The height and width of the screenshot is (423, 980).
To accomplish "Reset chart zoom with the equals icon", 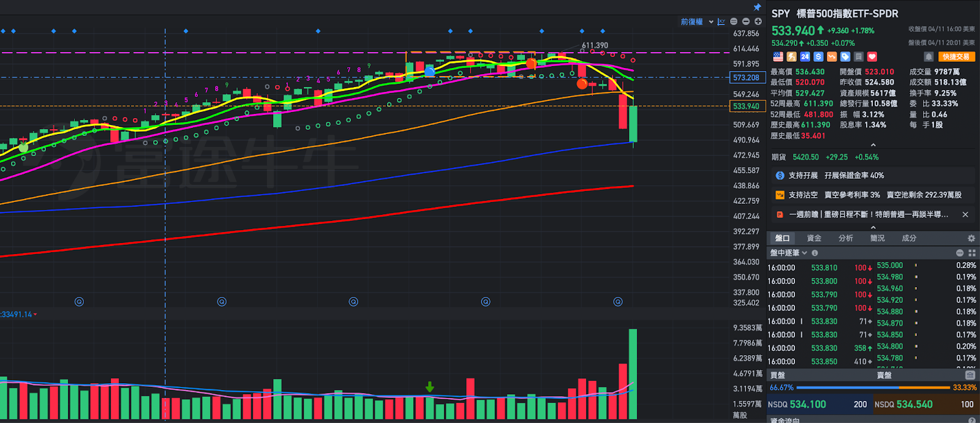I will (734, 21).
